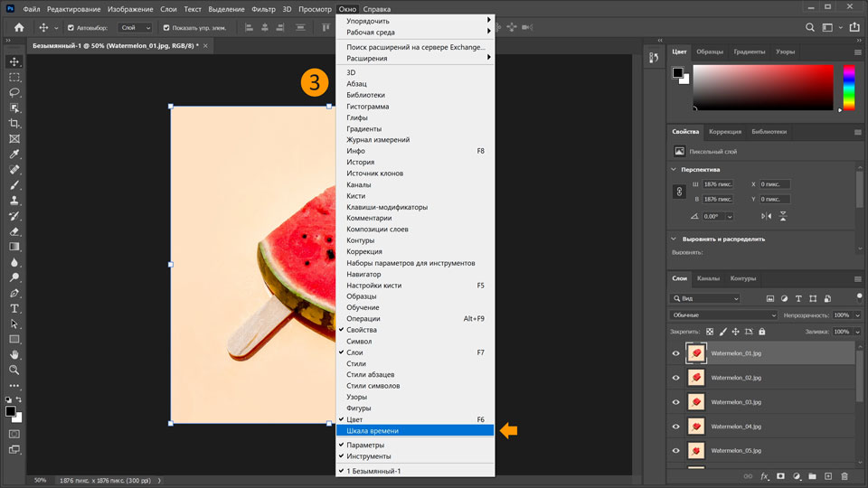Hide the Watermelon_02.jpg layer
The image size is (868, 488).
click(676, 378)
